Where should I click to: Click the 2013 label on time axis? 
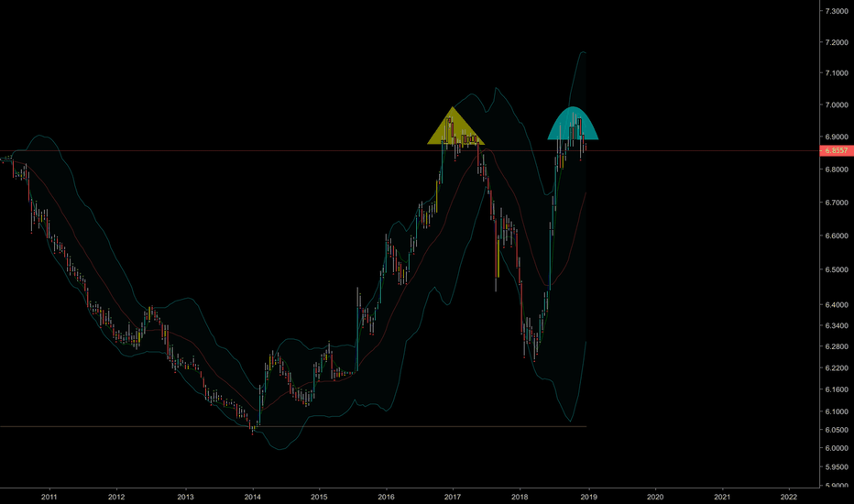click(x=186, y=497)
